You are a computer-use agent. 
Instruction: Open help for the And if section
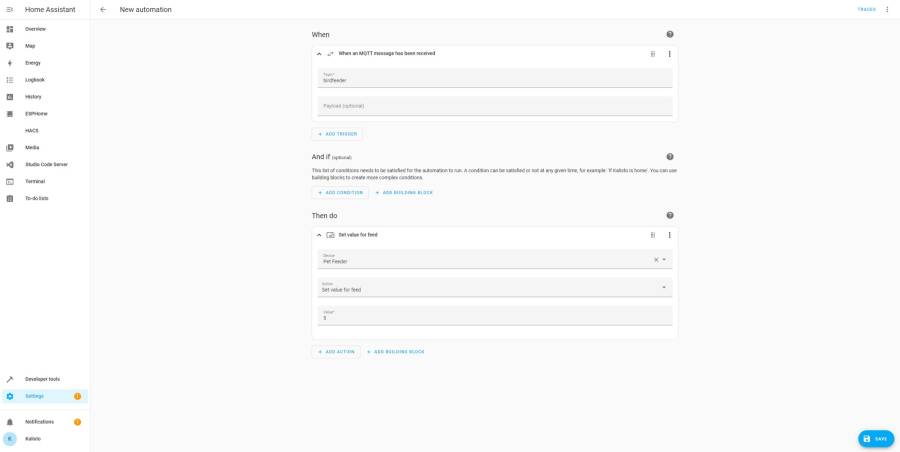670,157
